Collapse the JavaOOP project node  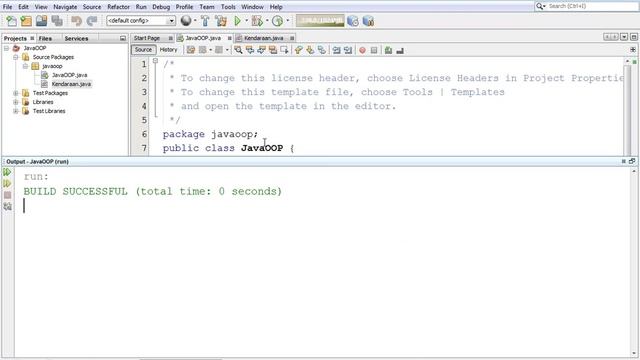point(6,48)
